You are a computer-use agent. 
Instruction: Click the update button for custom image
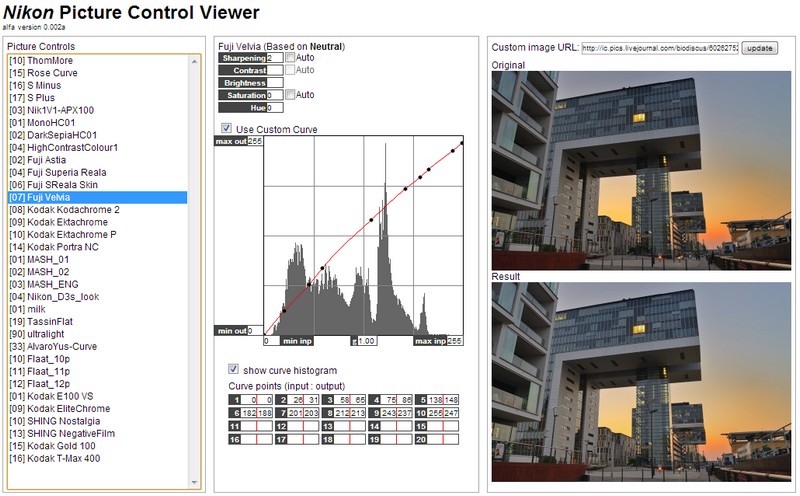pos(760,48)
